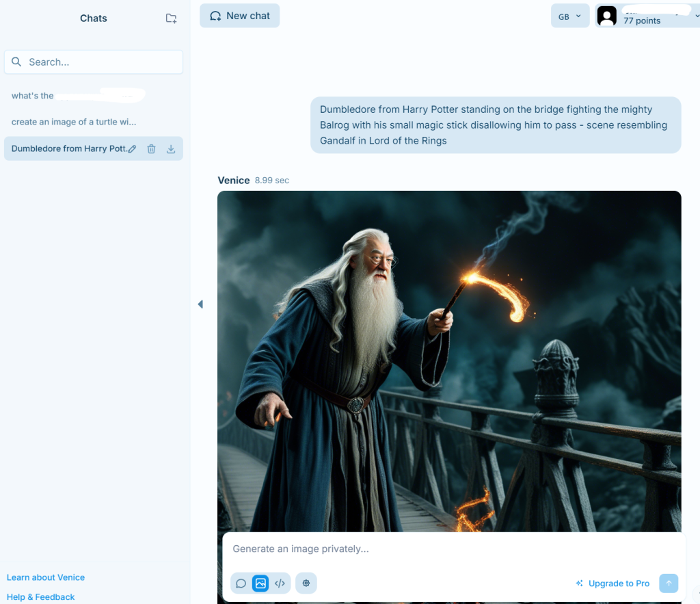Open Learn about Venice link

click(x=46, y=577)
